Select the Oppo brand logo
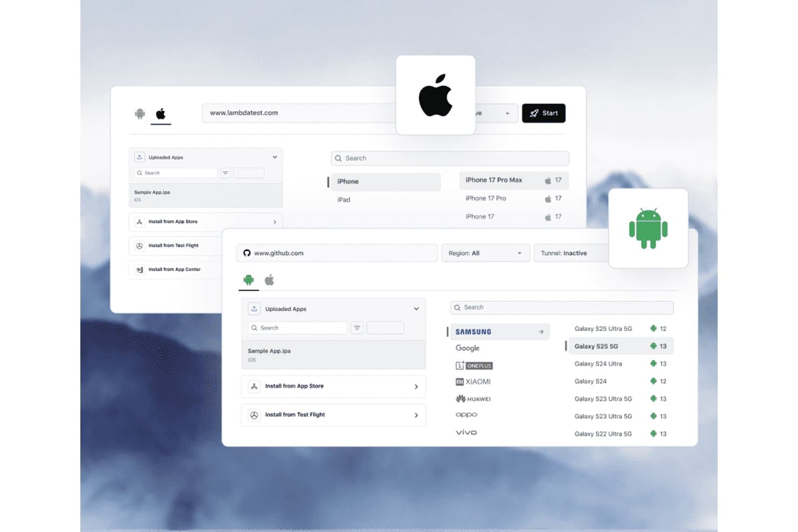The height and width of the screenshot is (532, 798). [466, 415]
